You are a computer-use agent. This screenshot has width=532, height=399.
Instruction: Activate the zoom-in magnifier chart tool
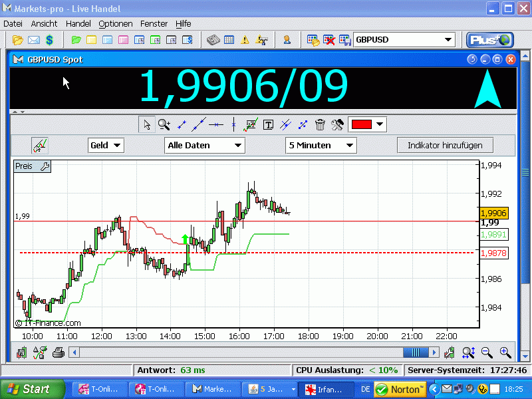(x=164, y=124)
